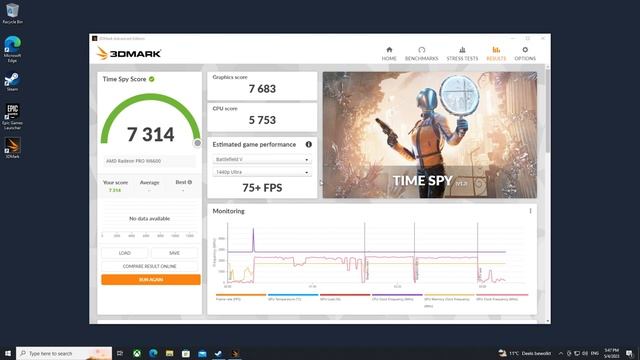The height and width of the screenshot is (360, 640).
Task: Click the main Time Spy score 7 314
Action: (x=151, y=135)
